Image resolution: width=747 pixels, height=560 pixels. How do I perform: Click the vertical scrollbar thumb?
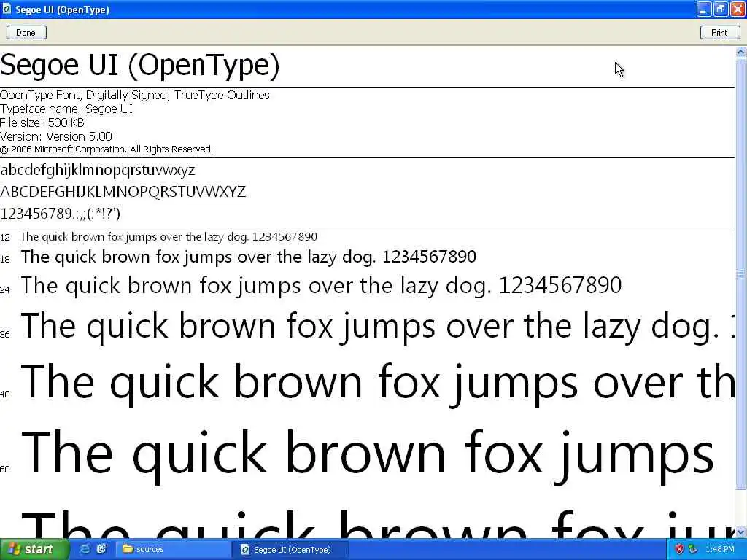coord(741,274)
